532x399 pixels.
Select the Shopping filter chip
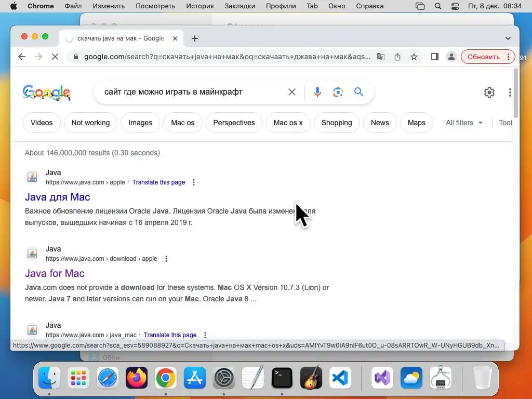coord(337,123)
